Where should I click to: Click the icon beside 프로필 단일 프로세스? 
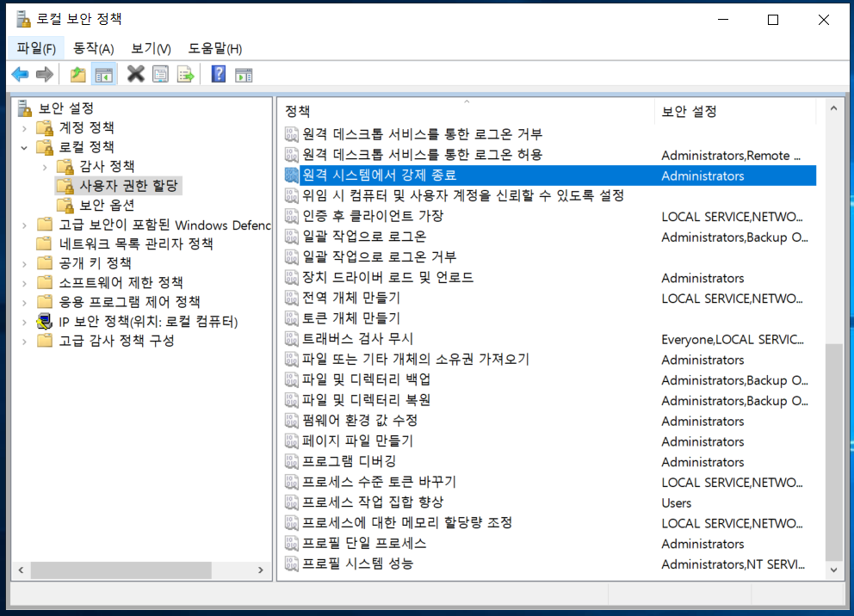(x=291, y=543)
